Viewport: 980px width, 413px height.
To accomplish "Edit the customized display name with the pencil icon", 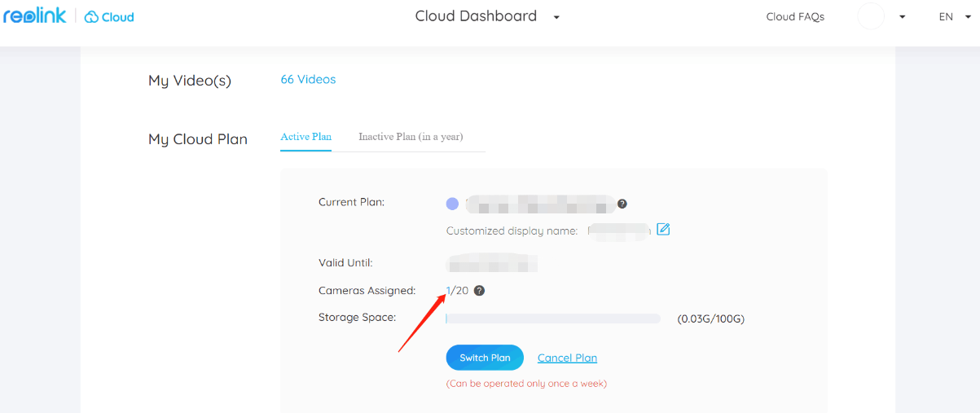I will point(663,230).
